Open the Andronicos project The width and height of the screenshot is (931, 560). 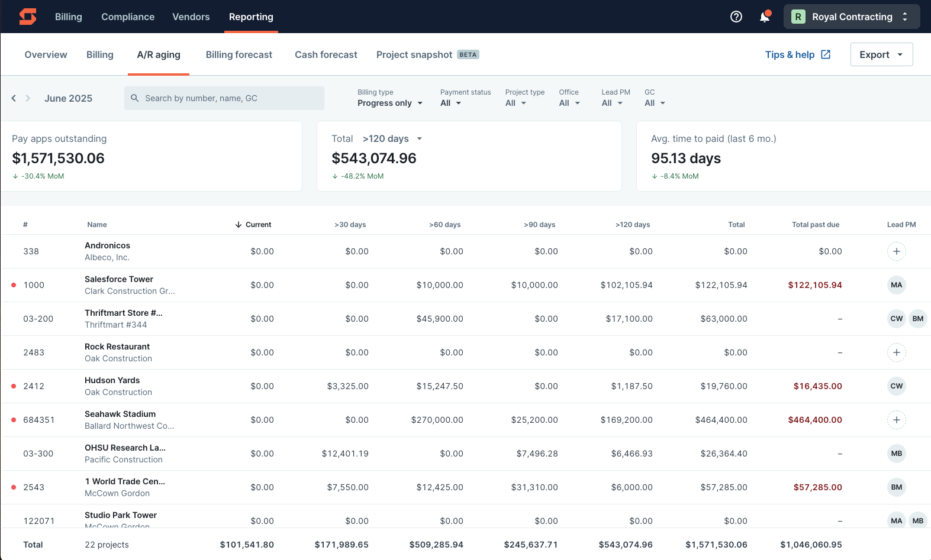(x=107, y=245)
